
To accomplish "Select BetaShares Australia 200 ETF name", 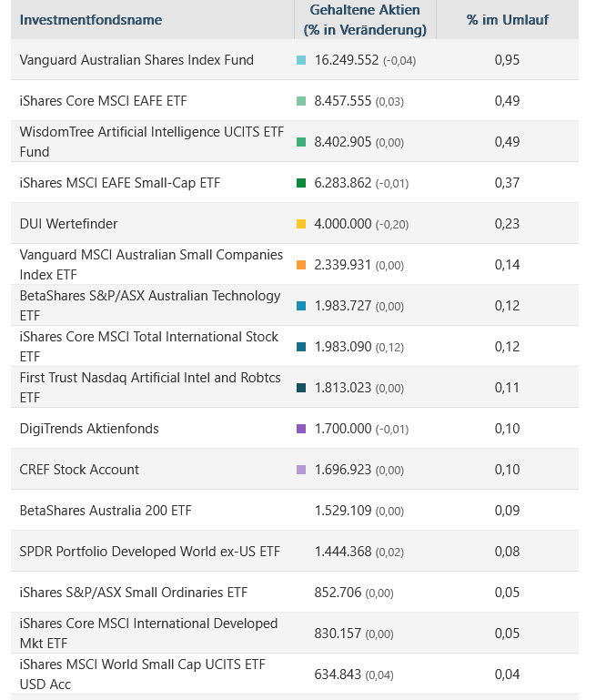I will pos(106,511).
